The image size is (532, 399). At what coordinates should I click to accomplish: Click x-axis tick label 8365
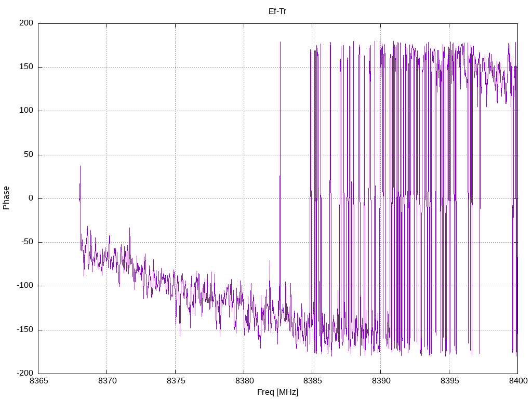click(38, 381)
